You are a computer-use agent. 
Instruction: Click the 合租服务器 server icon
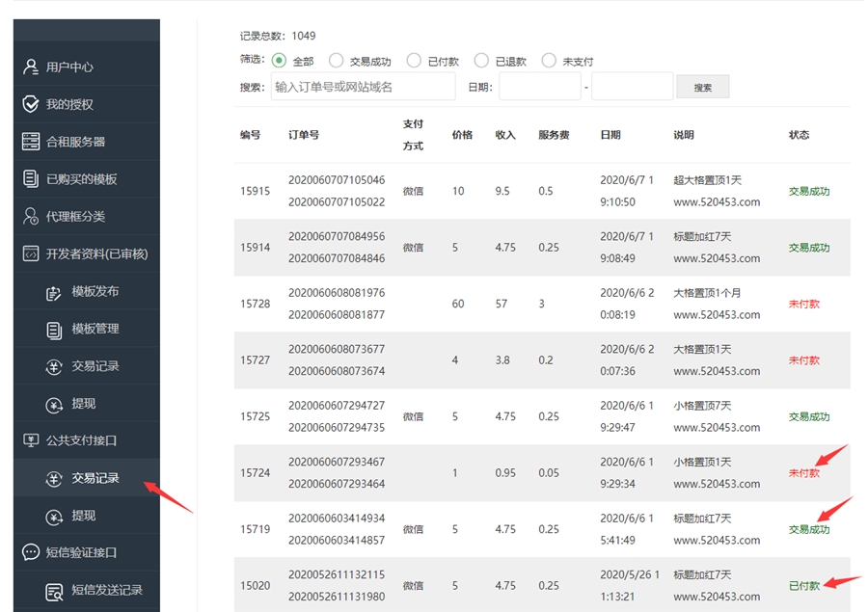pyautogui.click(x=31, y=142)
